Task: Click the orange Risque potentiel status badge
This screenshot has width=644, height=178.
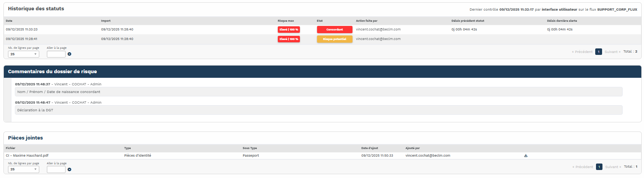Action: [335, 39]
